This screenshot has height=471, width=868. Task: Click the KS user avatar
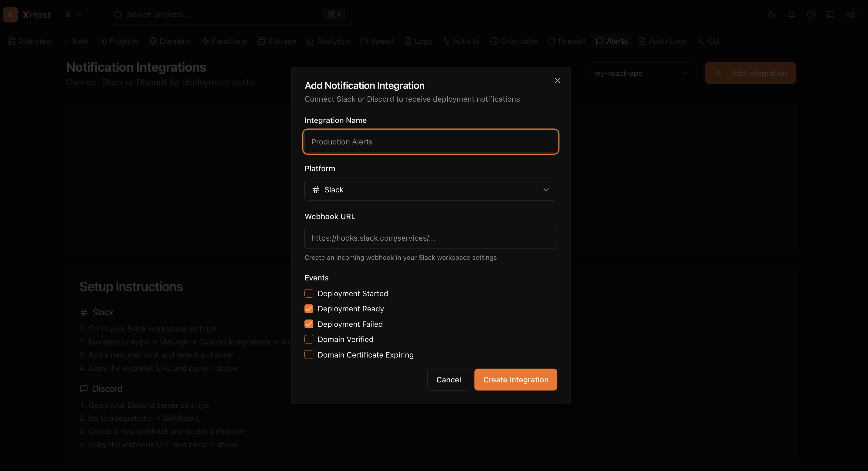(x=850, y=15)
